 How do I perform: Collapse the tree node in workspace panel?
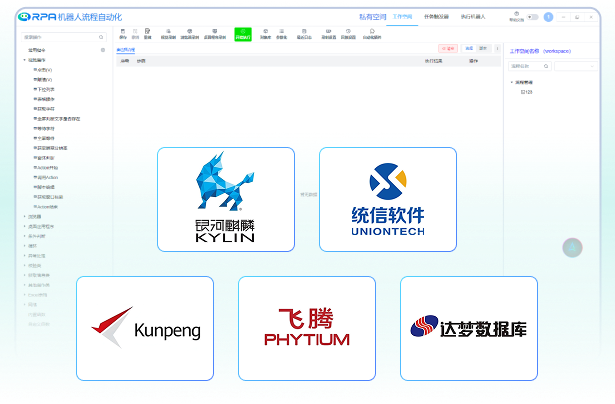pyautogui.click(x=511, y=82)
